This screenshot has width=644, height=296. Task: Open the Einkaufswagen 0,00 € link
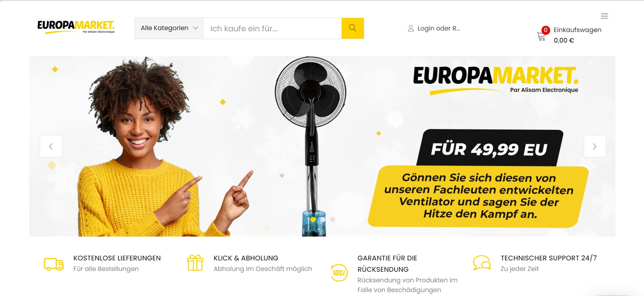point(577,35)
